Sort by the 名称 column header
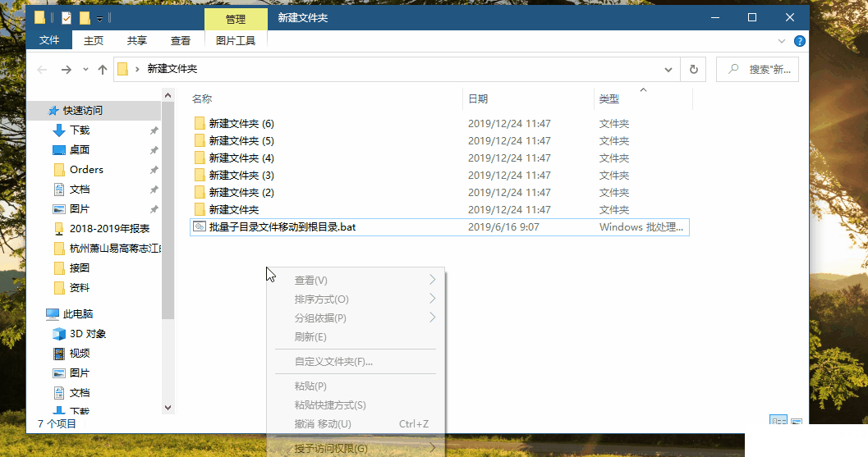The width and height of the screenshot is (868, 457). [202, 98]
